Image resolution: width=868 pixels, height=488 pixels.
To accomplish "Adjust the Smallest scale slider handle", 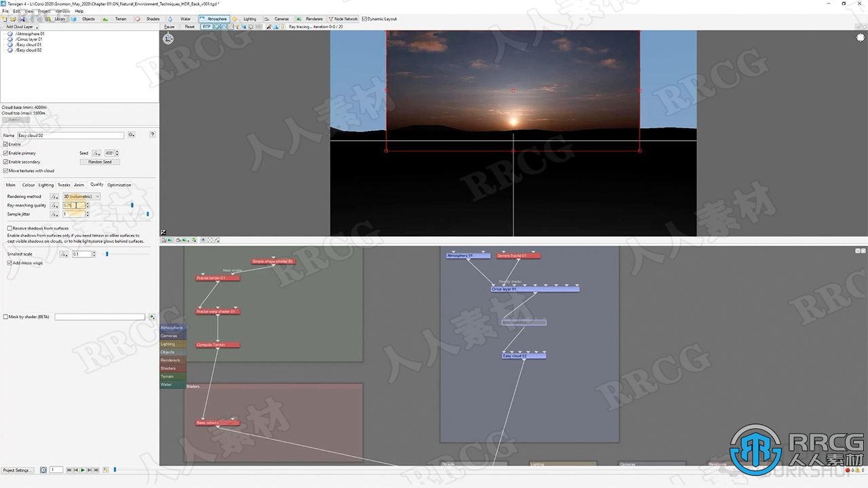I will [x=106, y=254].
